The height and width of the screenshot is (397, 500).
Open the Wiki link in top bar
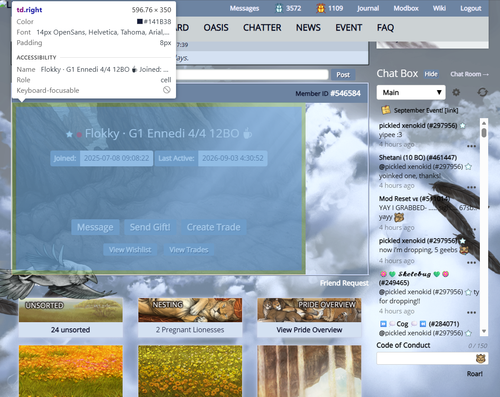click(x=439, y=8)
